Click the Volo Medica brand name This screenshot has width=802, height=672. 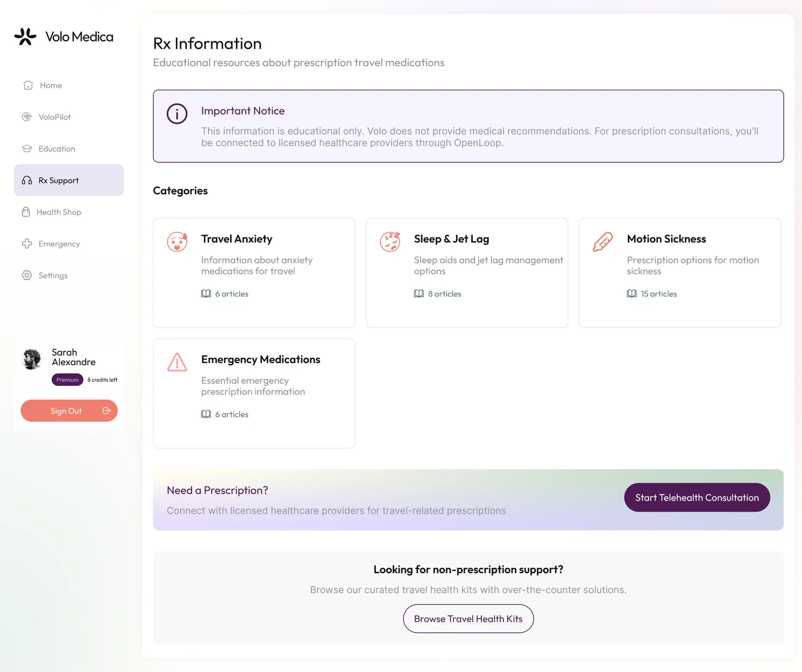[x=79, y=37]
